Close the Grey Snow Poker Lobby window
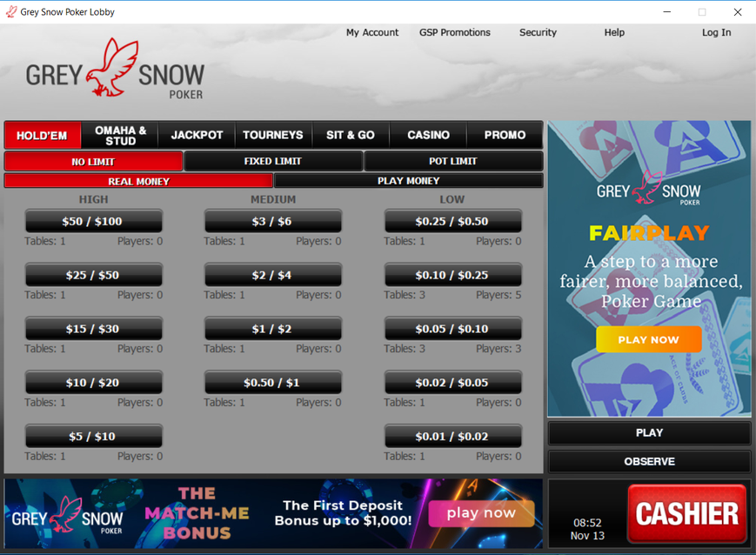The width and height of the screenshot is (756, 555). click(738, 12)
